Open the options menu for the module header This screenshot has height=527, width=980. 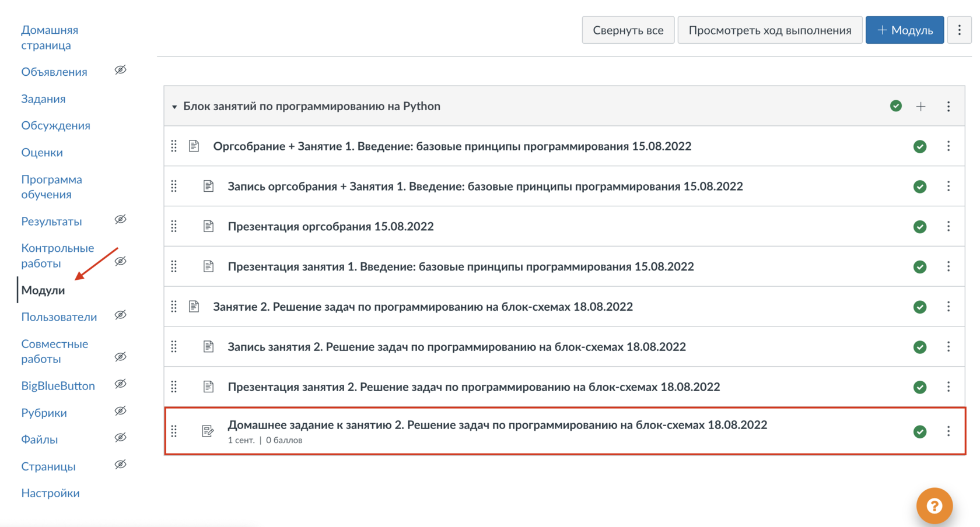click(x=949, y=106)
